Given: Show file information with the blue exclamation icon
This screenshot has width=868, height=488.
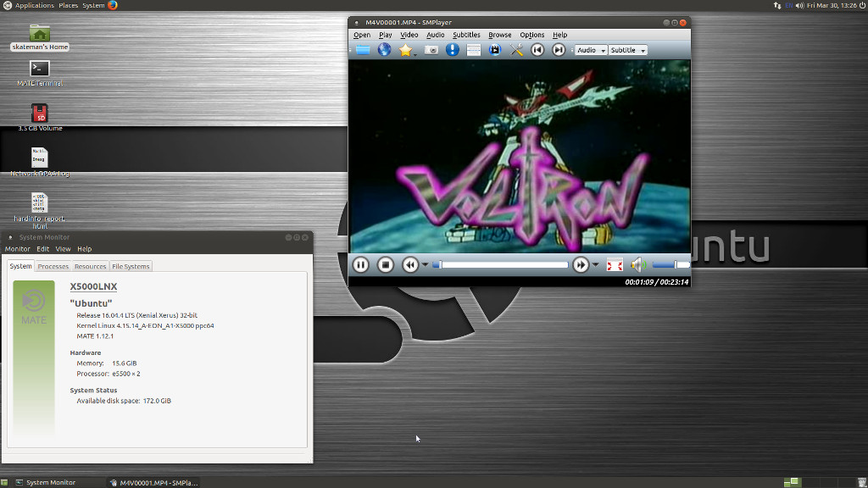Looking at the screenshot, I should [x=453, y=50].
